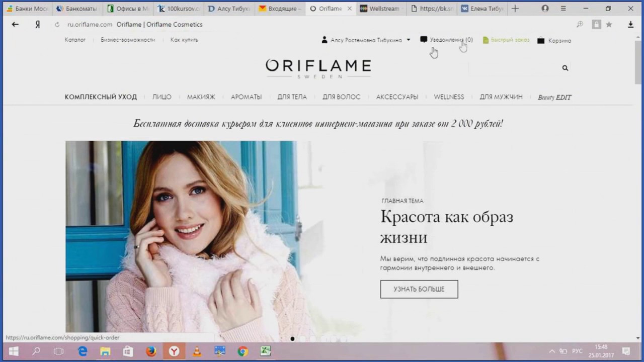This screenshot has width=644, height=362.
Task: Switch to the Елена Тибук VK tab
Action: click(482, 9)
